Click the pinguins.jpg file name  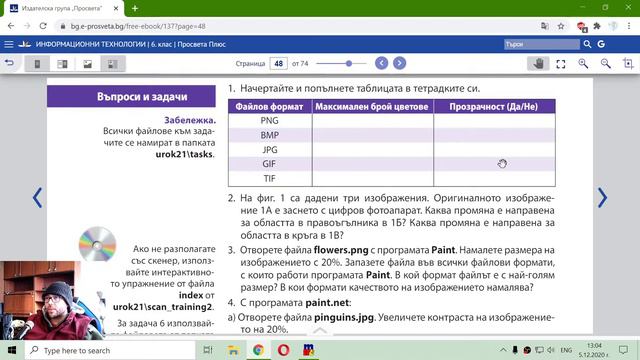(344, 317)
